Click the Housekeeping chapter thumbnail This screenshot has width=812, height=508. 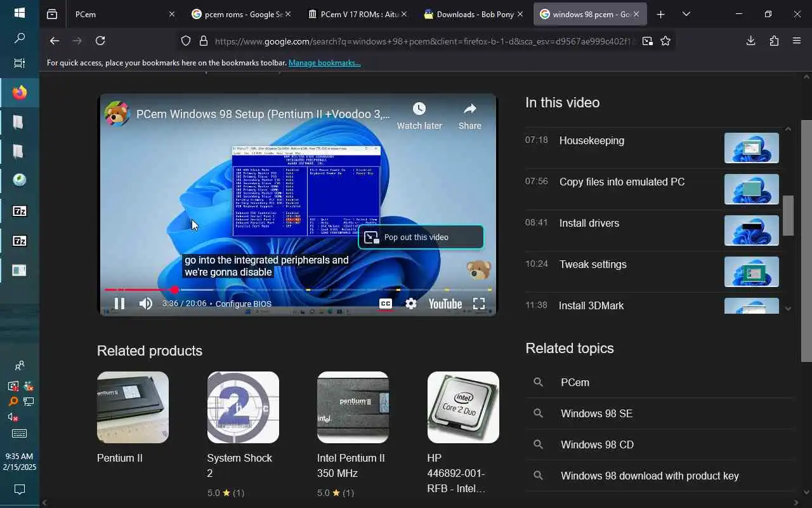pyautogui.click(x=752, y=148)
